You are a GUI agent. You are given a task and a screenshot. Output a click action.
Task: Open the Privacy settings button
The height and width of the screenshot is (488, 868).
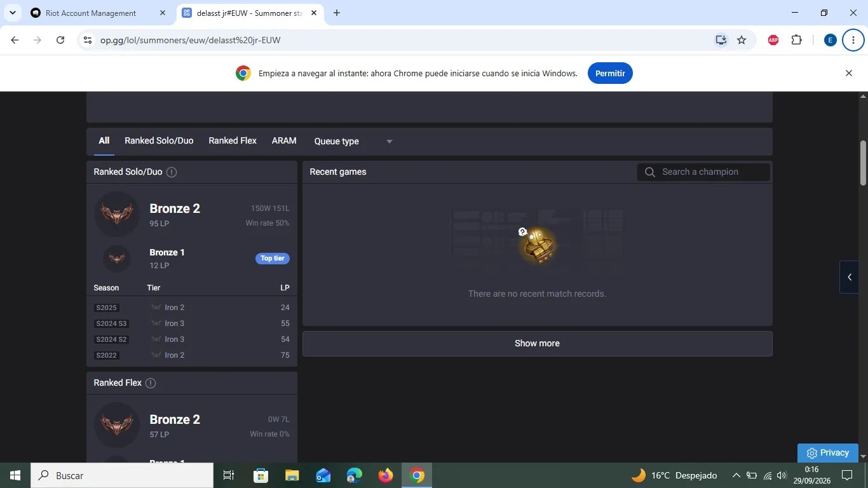point(828,453)
